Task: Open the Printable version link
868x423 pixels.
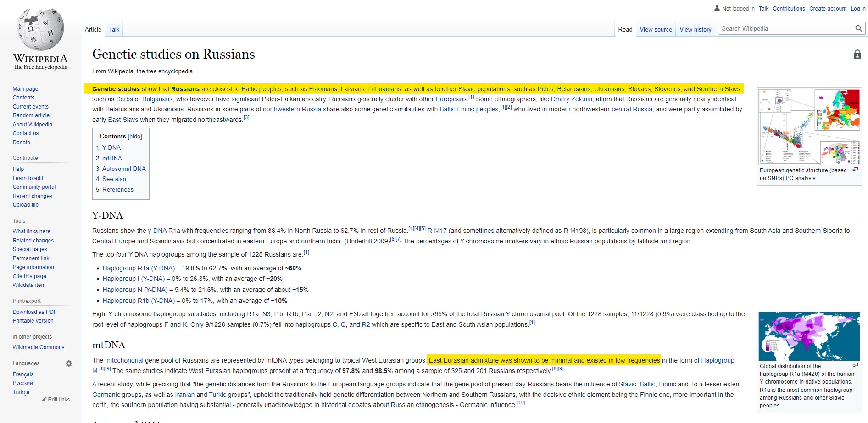Action: (x=33, y=321)
